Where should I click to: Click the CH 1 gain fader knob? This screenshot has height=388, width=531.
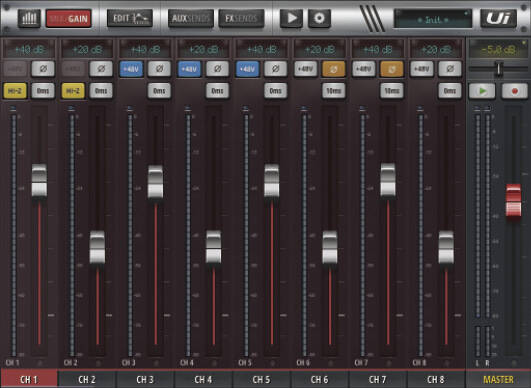[39, 180]
